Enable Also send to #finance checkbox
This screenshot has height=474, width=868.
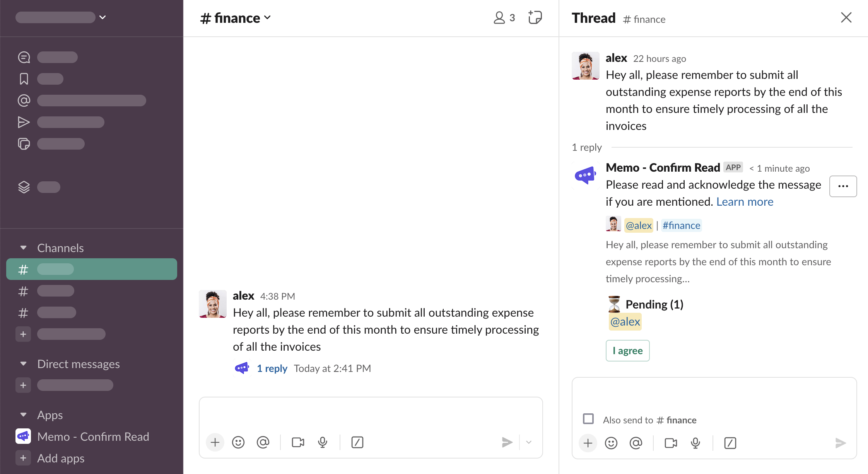coord(588,419)
